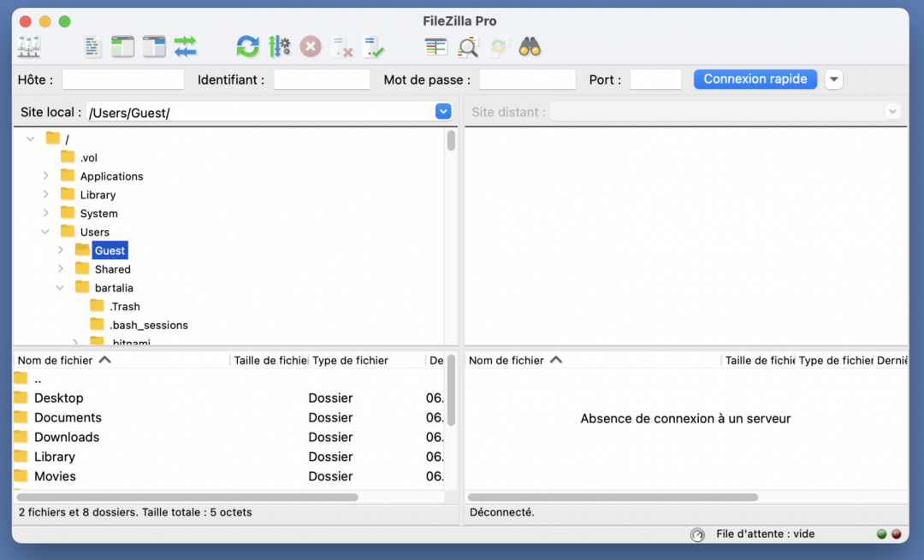Screen dimensions: 924x560
Task: Click the Port input field
Action: pos(655,80)
